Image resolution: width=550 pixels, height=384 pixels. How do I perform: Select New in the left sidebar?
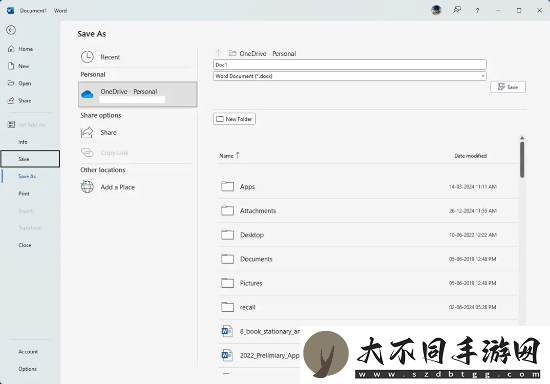pos(24,66)
